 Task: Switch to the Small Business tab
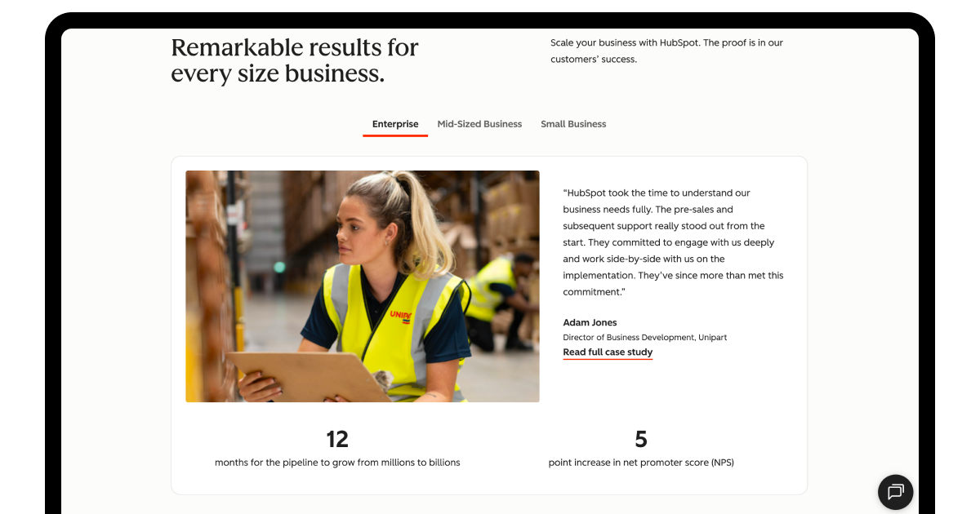pos(573,124)
